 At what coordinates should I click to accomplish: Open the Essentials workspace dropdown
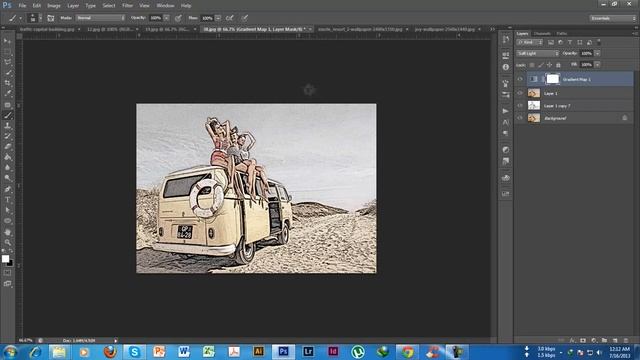[x=612, y=18]
